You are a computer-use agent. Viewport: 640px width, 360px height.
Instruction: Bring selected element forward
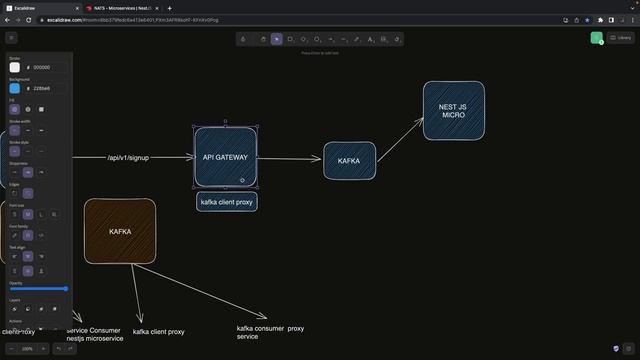[x=41, y=309]
